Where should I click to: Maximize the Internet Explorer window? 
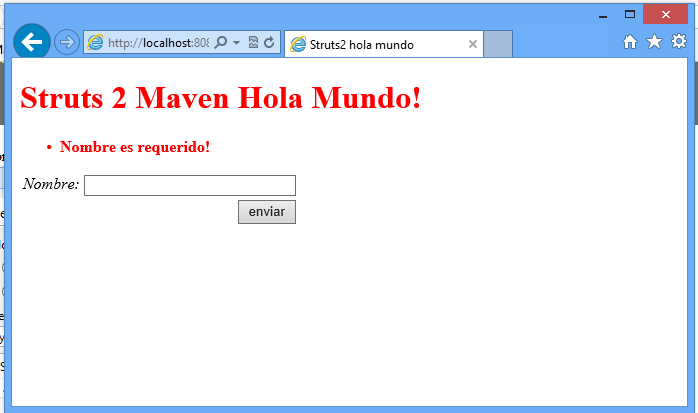[629, 14]
